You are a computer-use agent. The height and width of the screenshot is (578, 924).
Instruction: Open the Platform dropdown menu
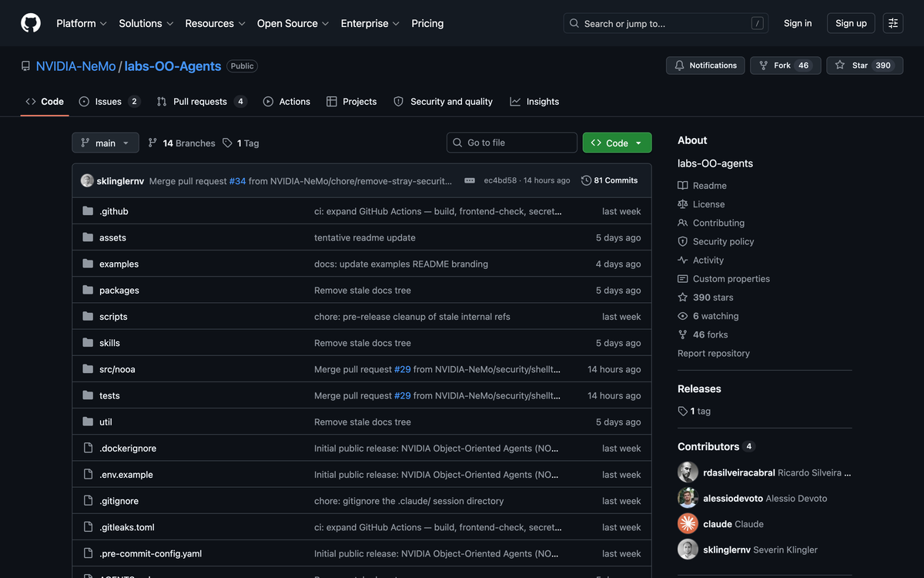(82, 23)
